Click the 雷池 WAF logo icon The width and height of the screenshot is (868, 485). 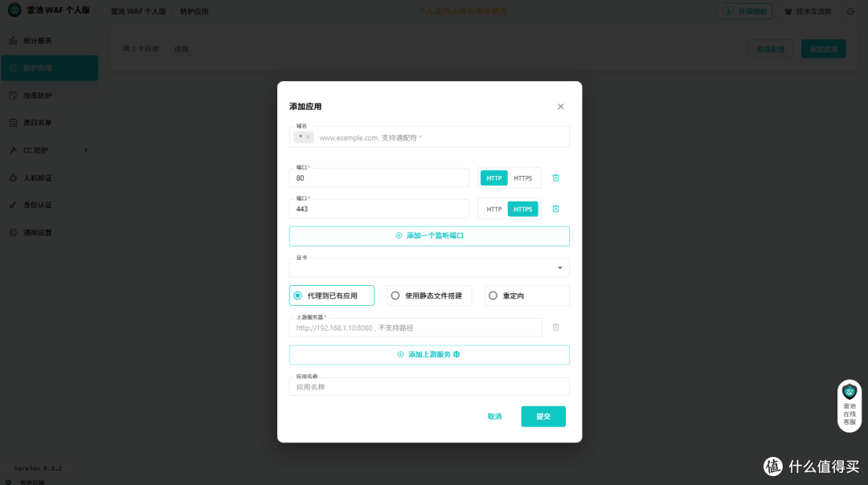[14, 10]
